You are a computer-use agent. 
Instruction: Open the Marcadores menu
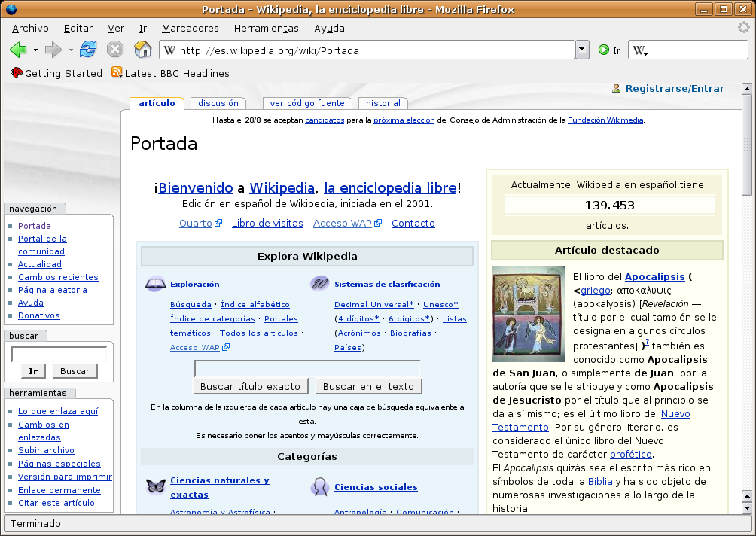click(190, 28)
